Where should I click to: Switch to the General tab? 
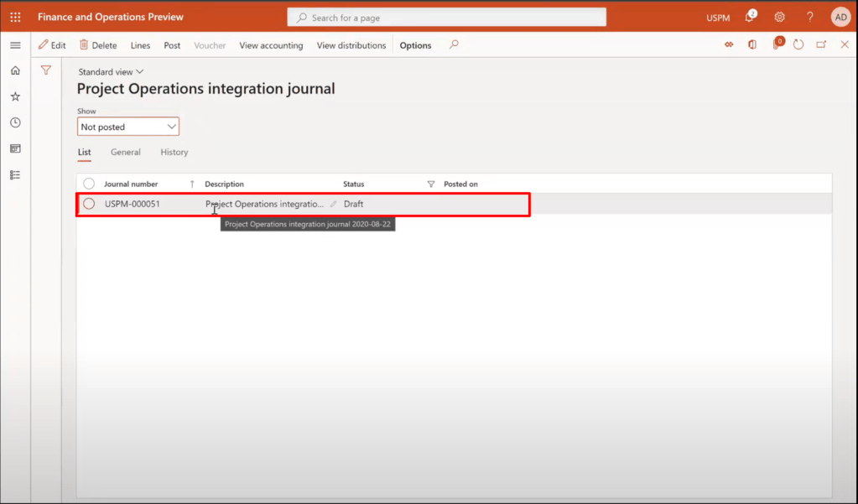point(125,153)
